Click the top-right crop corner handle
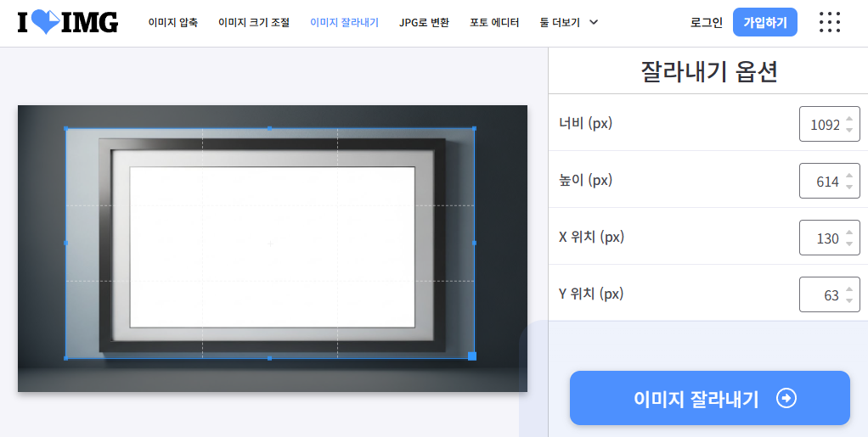This screenshot has height=437, width=868. (x=475, y=128)
